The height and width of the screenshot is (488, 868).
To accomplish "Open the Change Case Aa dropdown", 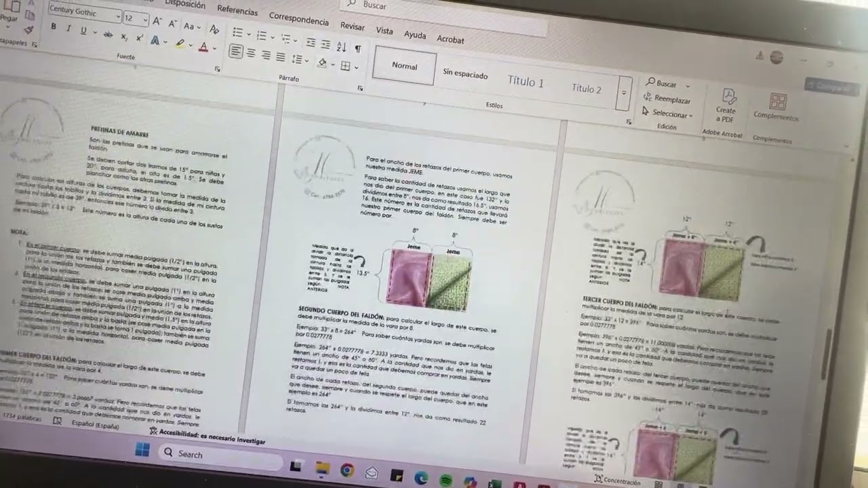I will 192,26.
